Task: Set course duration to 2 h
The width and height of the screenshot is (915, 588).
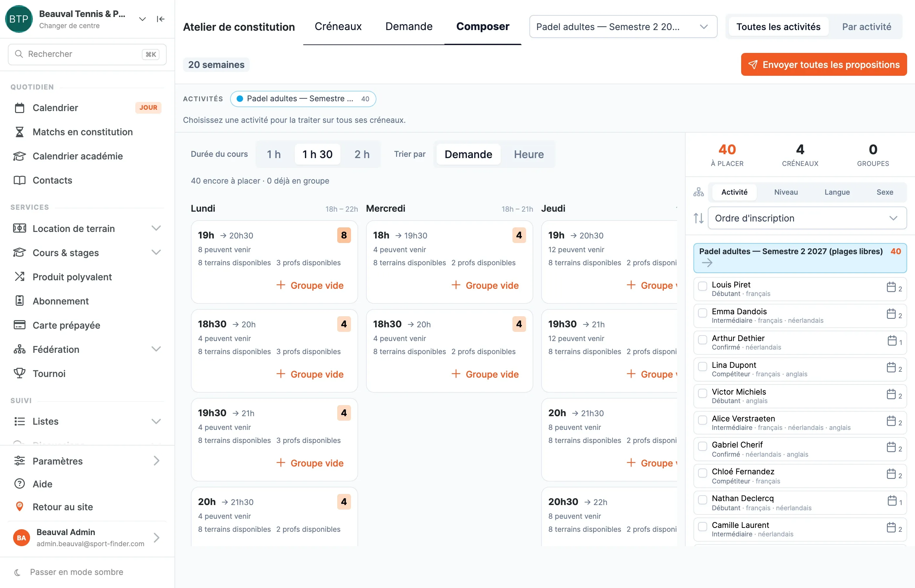Action: [x=361, y=154]
